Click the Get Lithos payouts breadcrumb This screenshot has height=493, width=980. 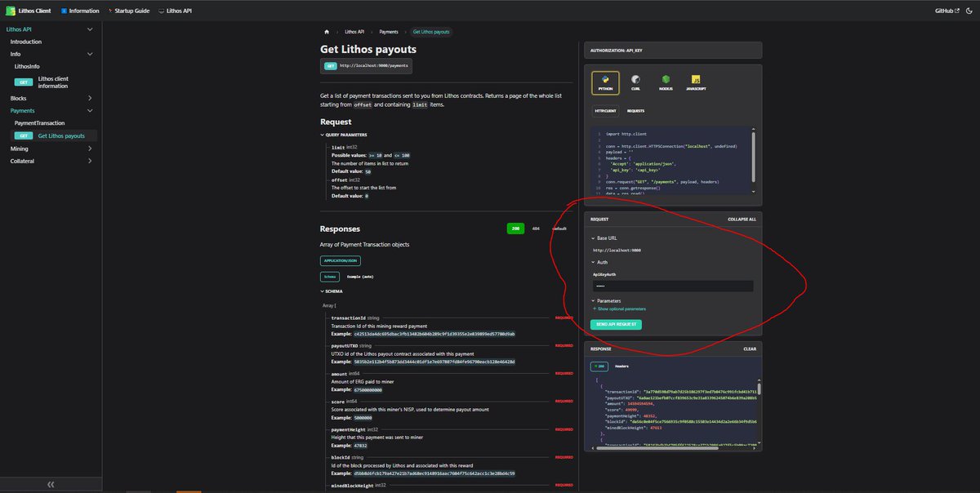(x=431, y=32)
